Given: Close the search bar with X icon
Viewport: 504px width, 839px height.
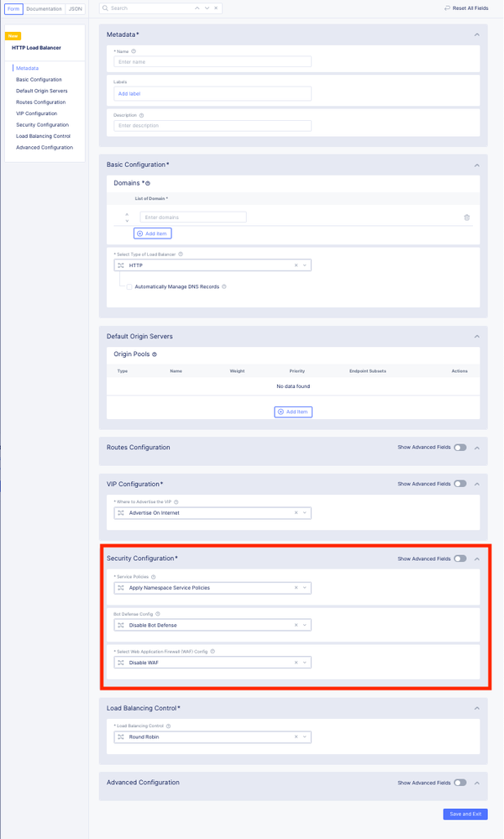Looking at the screenshot, I should [x=215, y=8].
